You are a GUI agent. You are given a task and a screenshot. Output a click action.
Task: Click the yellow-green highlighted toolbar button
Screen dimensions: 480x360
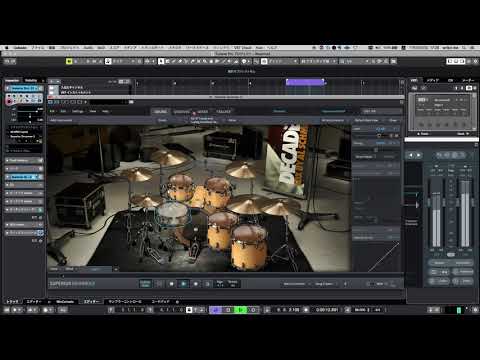point(69,61)
